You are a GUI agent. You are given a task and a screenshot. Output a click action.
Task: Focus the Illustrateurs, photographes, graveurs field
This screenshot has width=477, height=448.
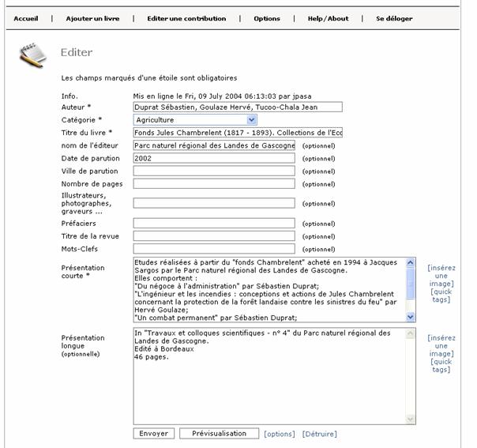coord(214,203)
